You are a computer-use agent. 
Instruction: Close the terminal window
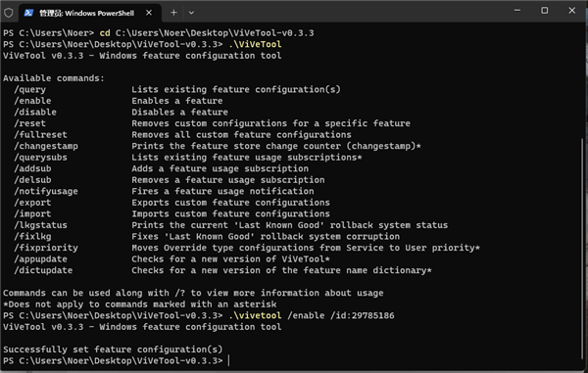572,11
